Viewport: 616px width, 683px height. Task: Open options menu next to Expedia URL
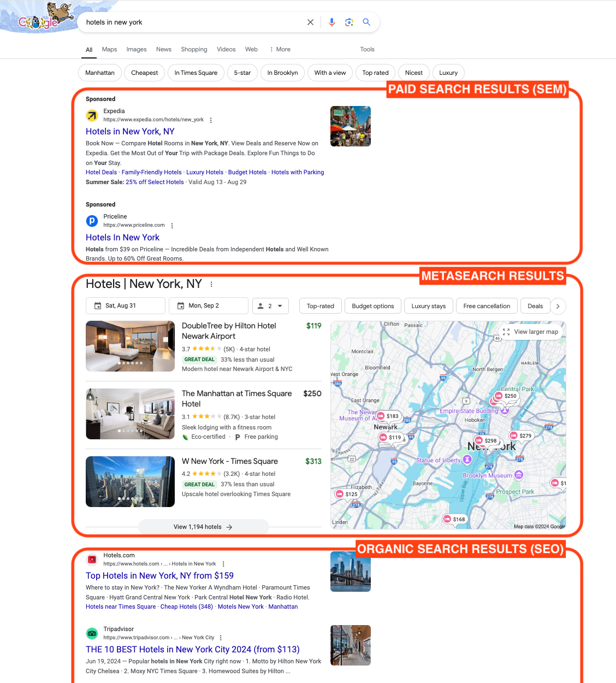[x=211, y=120]
